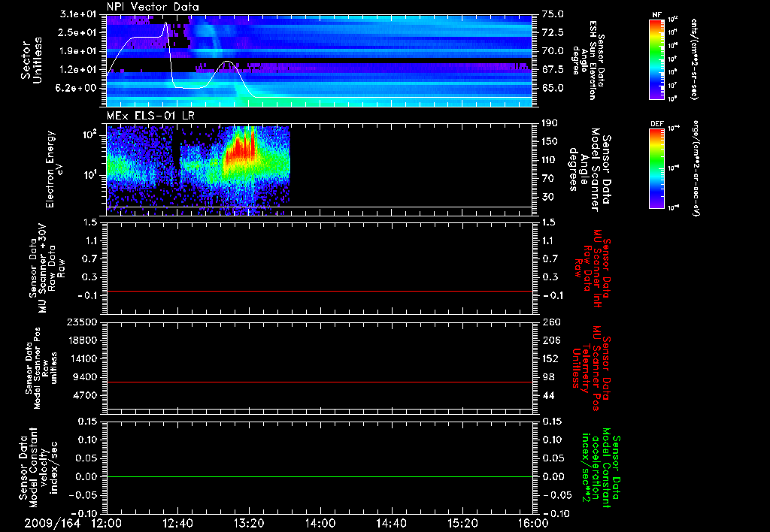The width and height of the screenshot is (770, 532).
Task: Click the '3.1e+01' sector tick value
Action: pos(78,14)
